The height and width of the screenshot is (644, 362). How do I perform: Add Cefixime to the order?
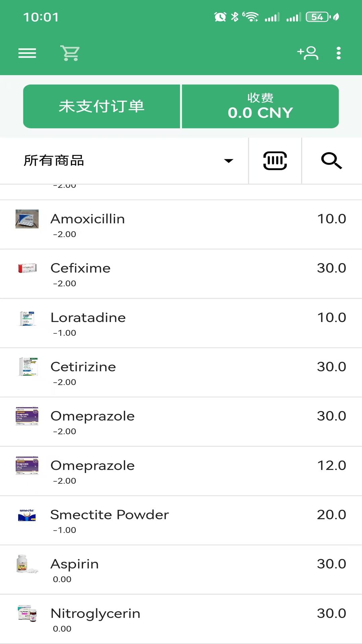tap(181, 274)
